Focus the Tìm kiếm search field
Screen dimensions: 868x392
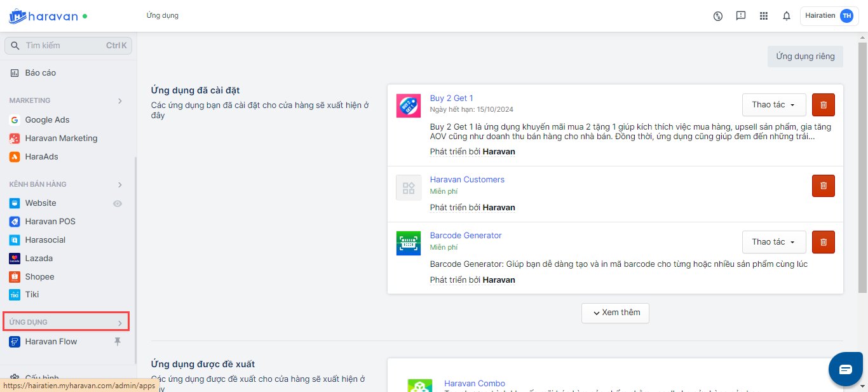click(x=69, y=46)
